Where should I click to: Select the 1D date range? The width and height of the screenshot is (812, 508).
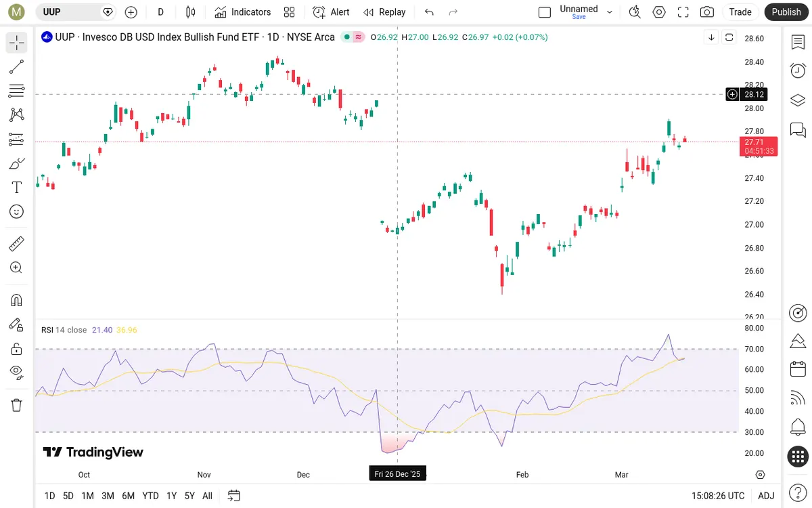(49, 496)
